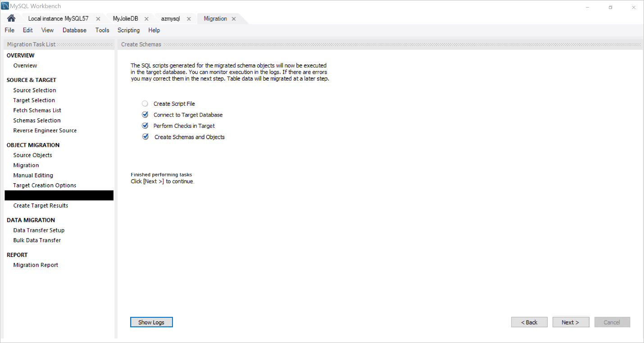Open the Scripting menu
The height and width of the screenshot is (343, 644).
tap(128, 30)
